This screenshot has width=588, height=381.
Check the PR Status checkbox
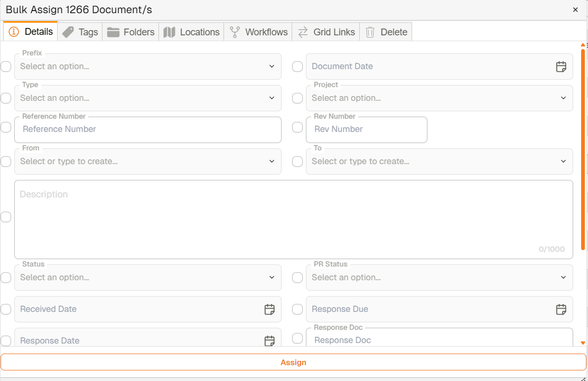tap(297, 278)
